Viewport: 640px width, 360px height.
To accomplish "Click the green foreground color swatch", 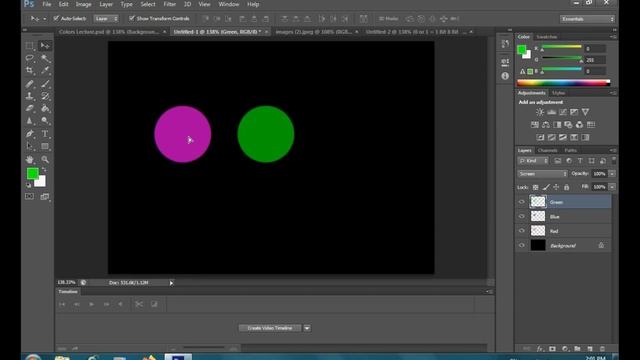I will click(x=33, y=173).
